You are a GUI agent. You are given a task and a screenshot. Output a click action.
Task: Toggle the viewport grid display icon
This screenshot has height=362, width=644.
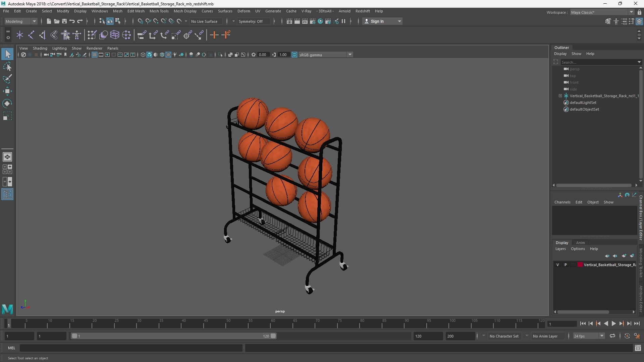point(95,55)
